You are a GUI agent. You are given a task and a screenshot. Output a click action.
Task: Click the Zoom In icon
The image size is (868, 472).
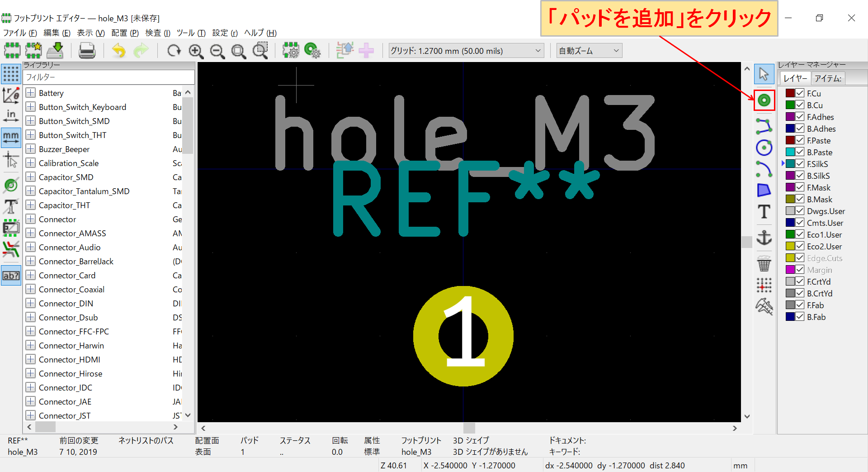(196, 51)
